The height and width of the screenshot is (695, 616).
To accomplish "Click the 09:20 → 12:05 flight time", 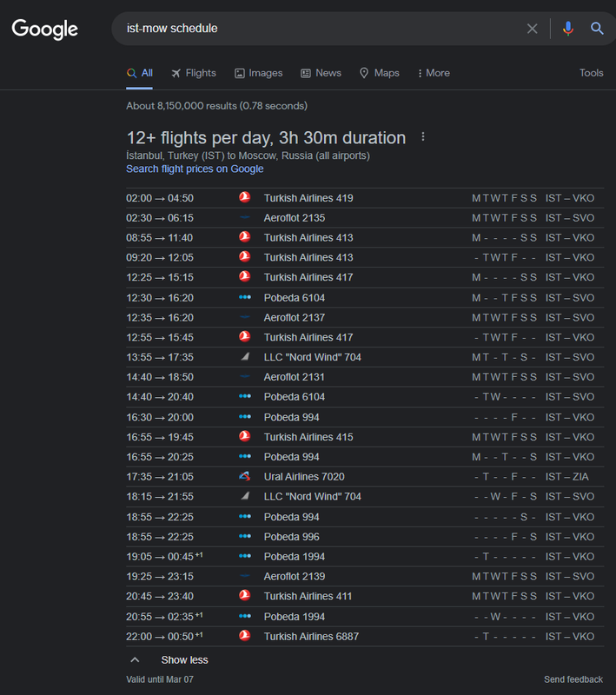I will pyautogui.click(x=160, y=257).
